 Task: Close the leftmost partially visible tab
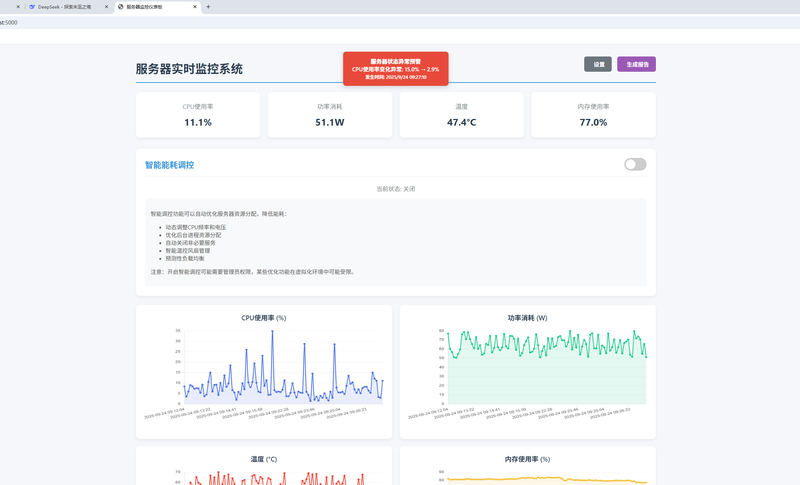point(18,7)
